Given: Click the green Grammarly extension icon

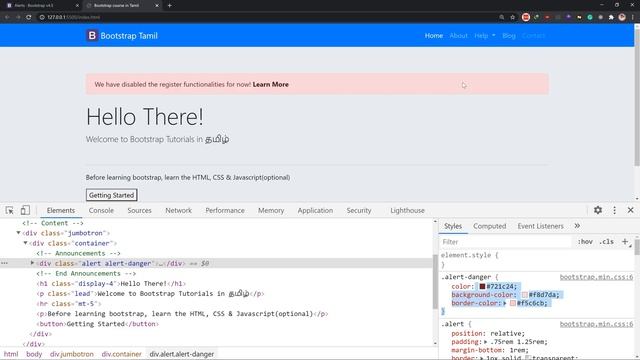Looking at the screenshot, I should point(590,17).
